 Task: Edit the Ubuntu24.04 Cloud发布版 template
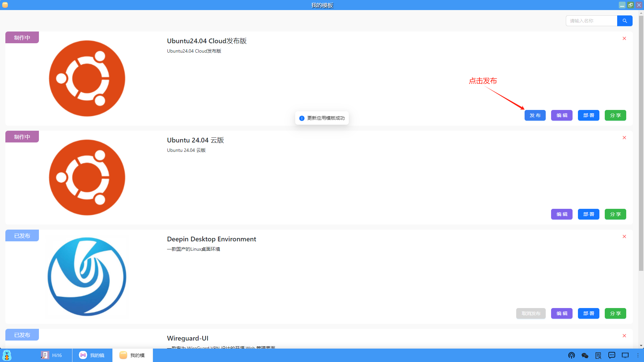tap(562, 115)
